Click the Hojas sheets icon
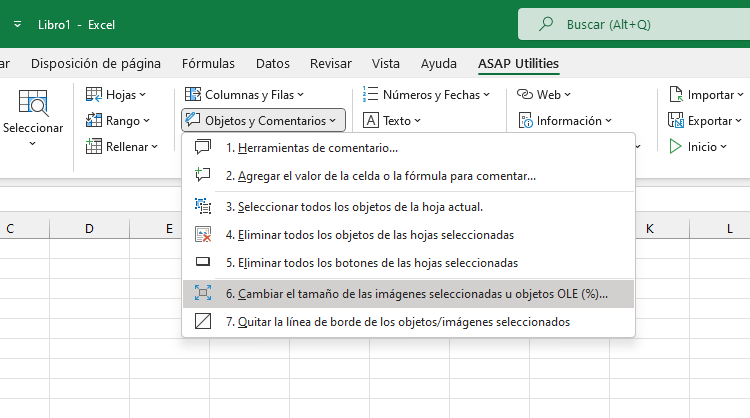750x418 pixels. click(x=94, y=95)
